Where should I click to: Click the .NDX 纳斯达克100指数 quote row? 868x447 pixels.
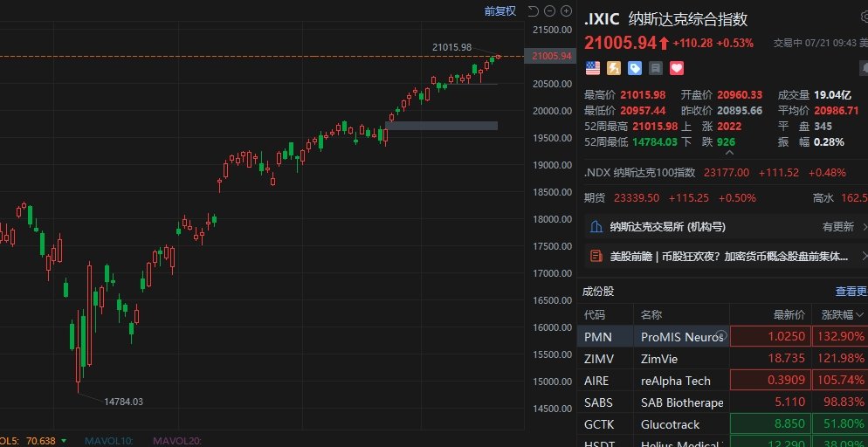[x=722, y=173]
